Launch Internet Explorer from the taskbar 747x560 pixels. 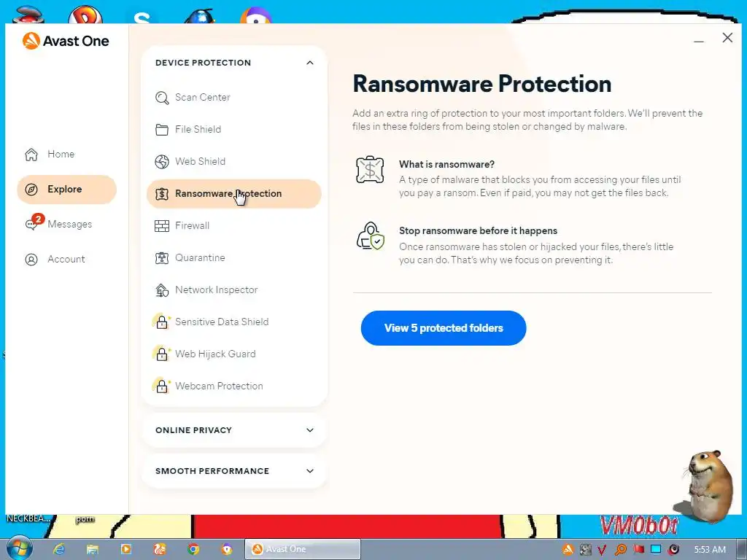point(58,549)
